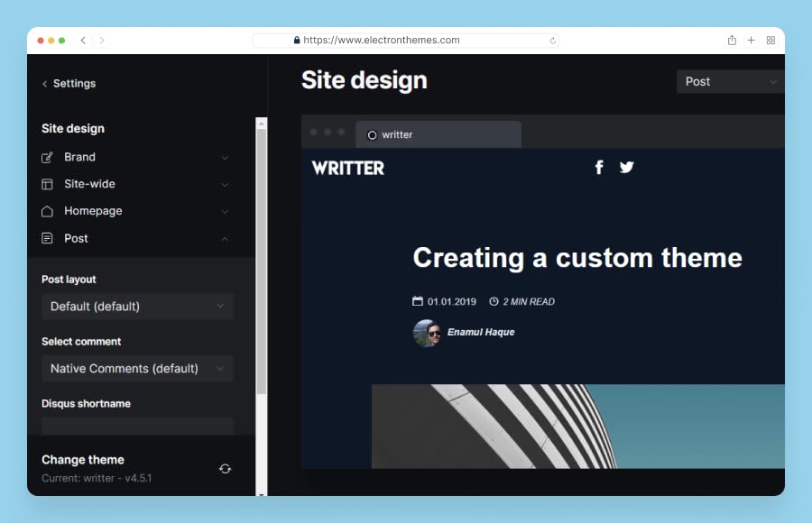Click the change theme refresh icon
The width and height of the screenshot is (812, 523).
[x=225, y=469]
